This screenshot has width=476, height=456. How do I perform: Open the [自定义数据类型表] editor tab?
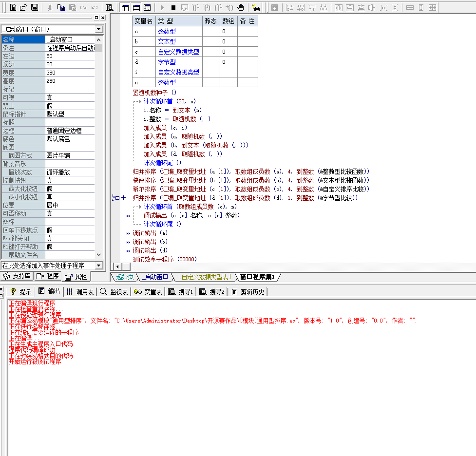pyautogui.click(x=205, y=277)
